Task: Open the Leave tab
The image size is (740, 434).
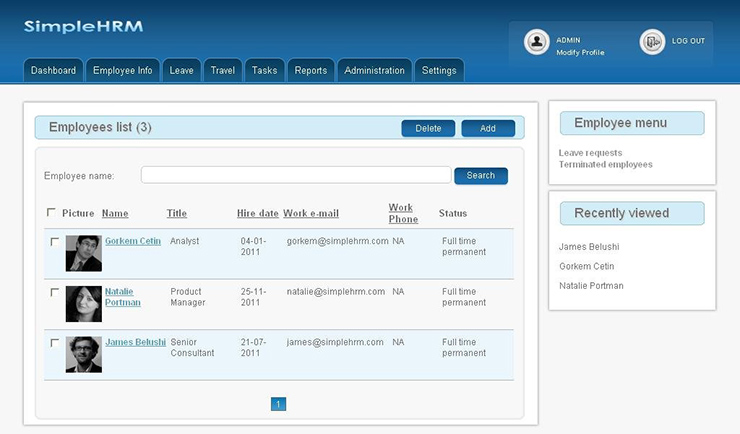Action: point(181,71)
